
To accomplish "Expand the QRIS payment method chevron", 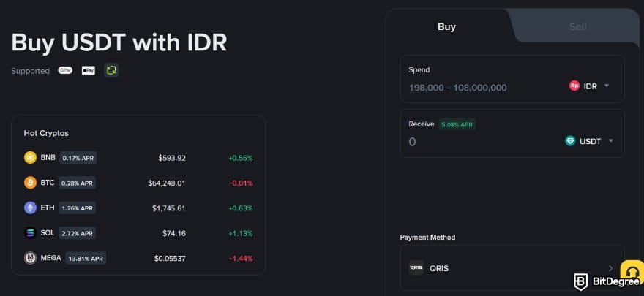I will click(611, 268).
